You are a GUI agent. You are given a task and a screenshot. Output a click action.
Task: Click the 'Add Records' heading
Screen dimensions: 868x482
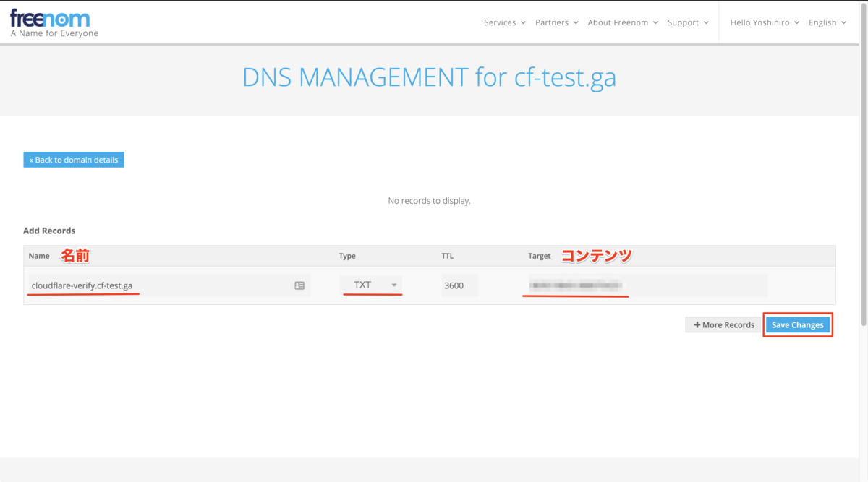point(49,231)
